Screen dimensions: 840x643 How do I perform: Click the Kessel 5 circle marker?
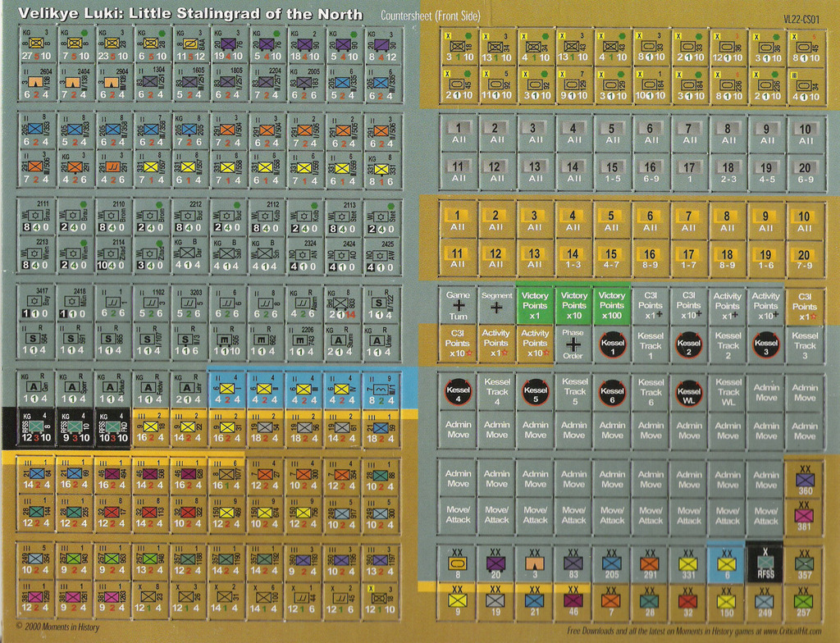pyautogui.click(x=535, y=393)
